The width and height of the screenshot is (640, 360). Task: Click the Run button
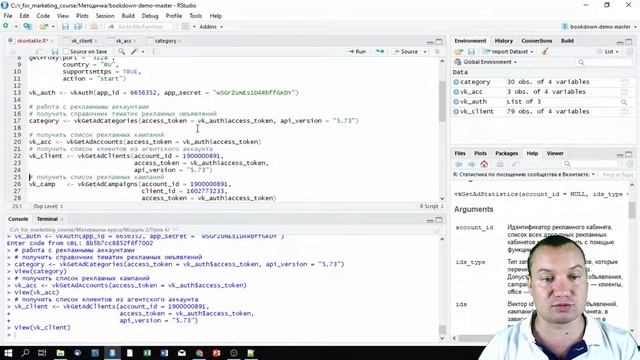(357, 52)
